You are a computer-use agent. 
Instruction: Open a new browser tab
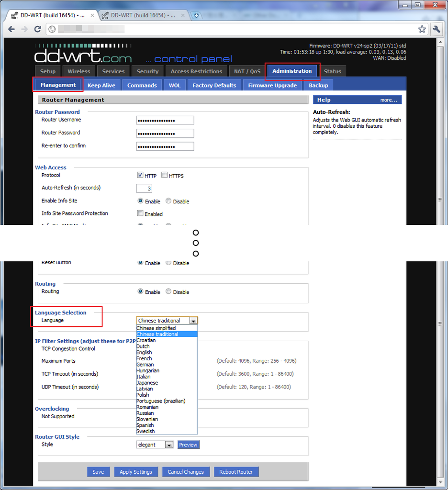[x=196, y=15]
